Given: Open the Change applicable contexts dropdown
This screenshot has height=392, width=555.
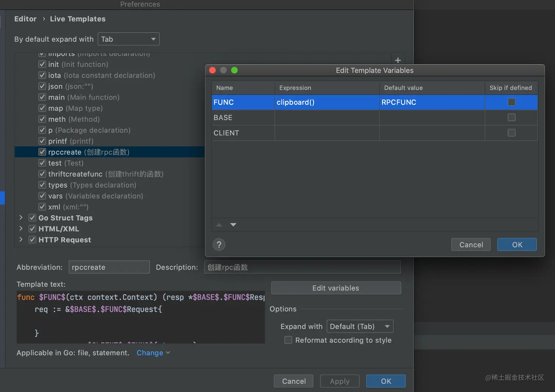Looking at the screenshot, I should click(153, 353).
